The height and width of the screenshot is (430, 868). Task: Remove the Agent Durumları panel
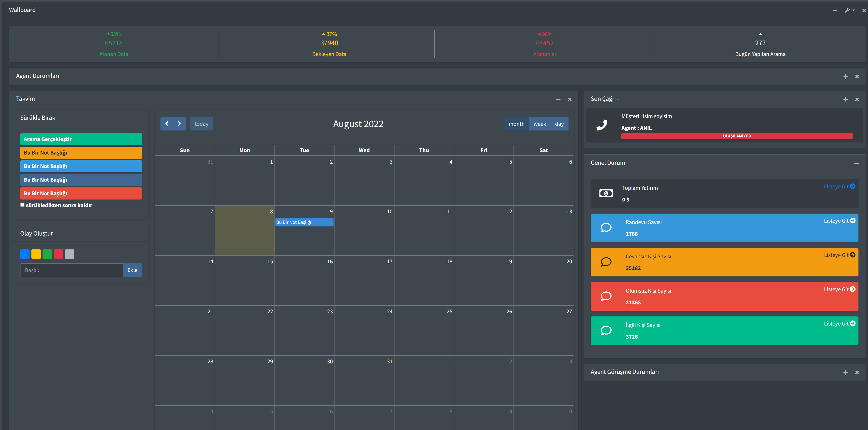tap(857, 76)
